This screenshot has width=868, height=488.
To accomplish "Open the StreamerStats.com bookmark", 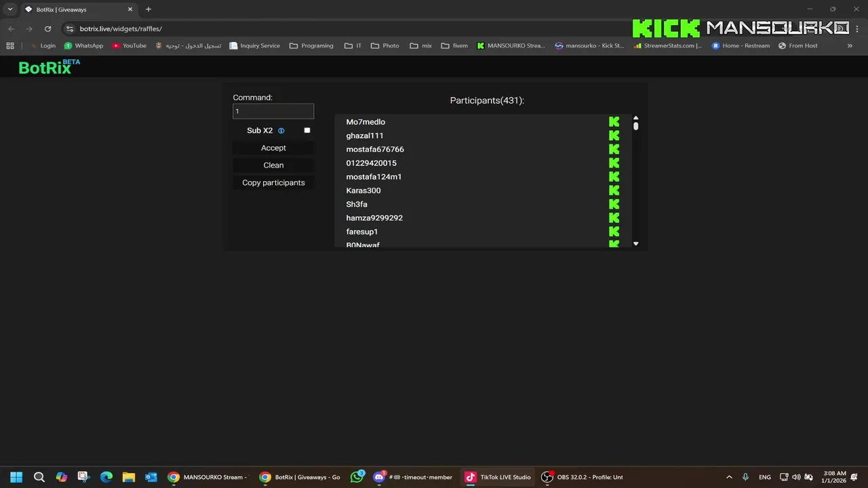I will coord(668,45).
